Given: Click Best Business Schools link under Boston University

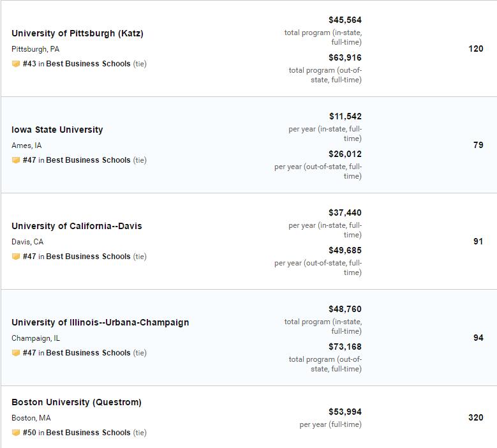Looking at the screenshot, I should [x=88, y=433].
